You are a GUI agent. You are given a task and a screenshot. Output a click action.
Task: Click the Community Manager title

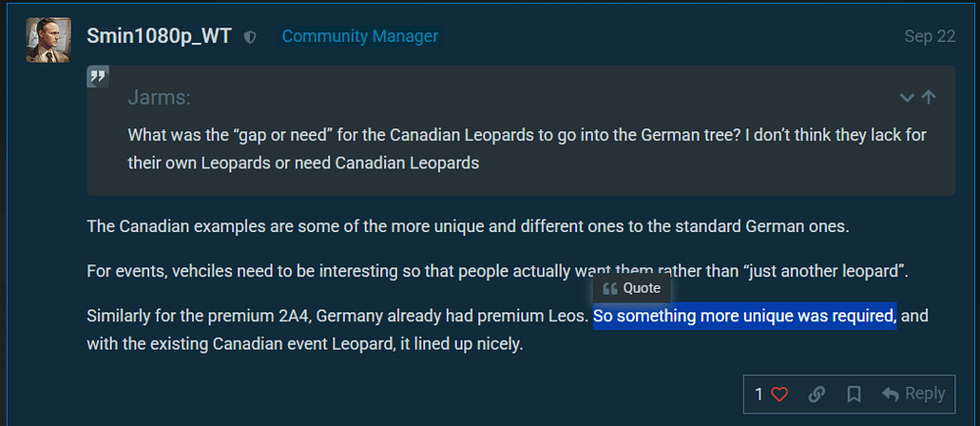[x=360, y=36]
